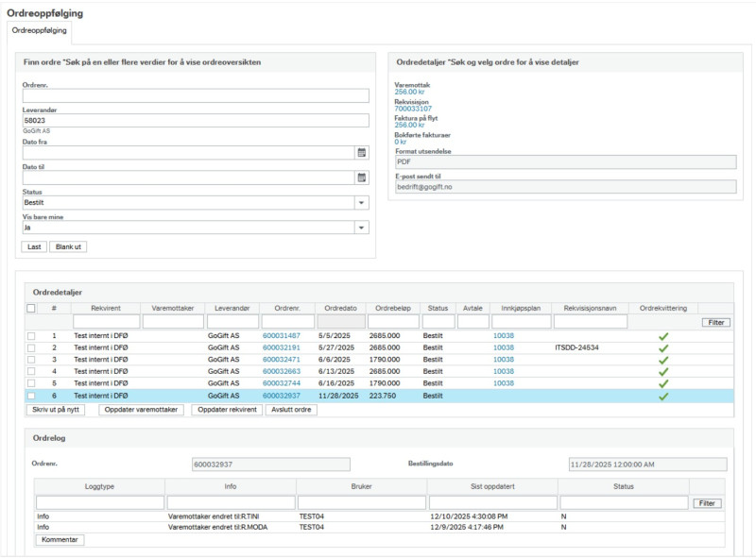The image size is (756, 558).
Task: Open Bokførte fakturaer 0 kr link
Action: click(400, 143)
